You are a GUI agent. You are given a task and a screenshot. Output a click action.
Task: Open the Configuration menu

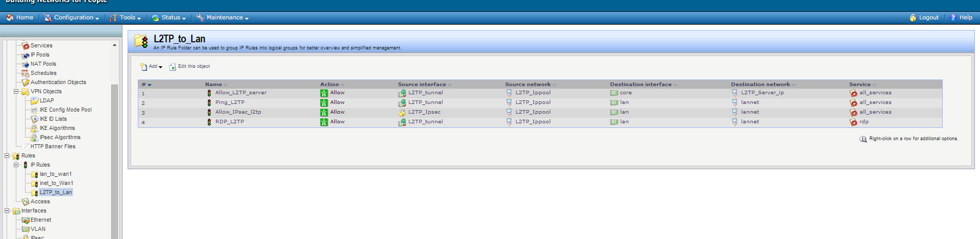pyautogui.click(x=71, y=17)
